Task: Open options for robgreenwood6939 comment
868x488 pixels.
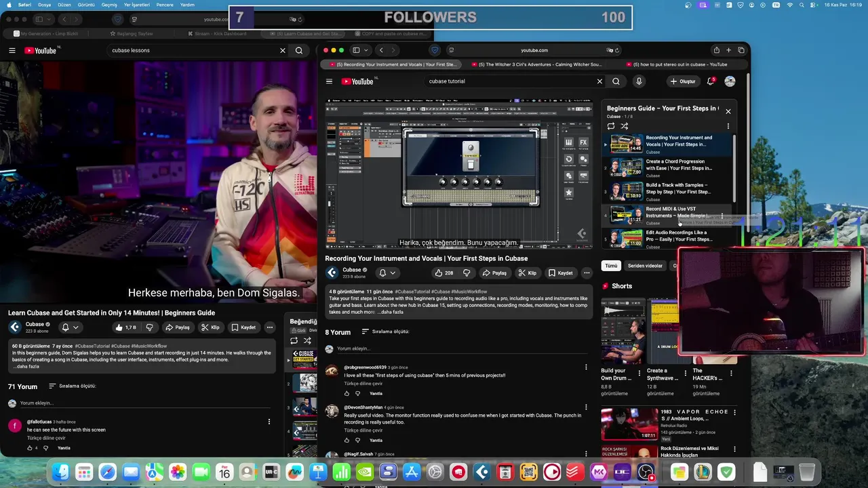Action: click(x=586, y=367)
